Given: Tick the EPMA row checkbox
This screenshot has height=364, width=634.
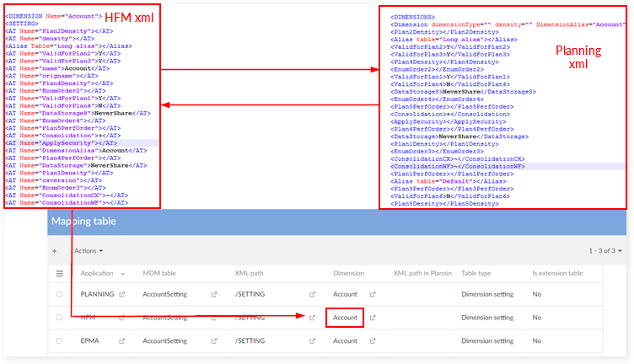Looking at the screenshot, I should click(59, 341).
